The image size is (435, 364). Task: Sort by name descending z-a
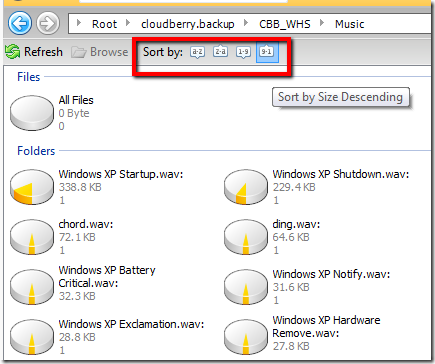pyautogui.click(x=220, y=52)
